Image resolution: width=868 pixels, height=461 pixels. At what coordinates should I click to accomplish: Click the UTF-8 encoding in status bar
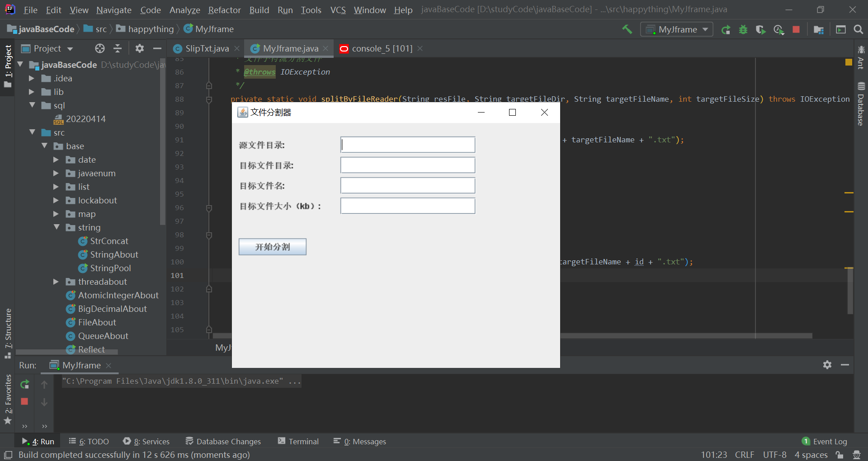(774, 455)
